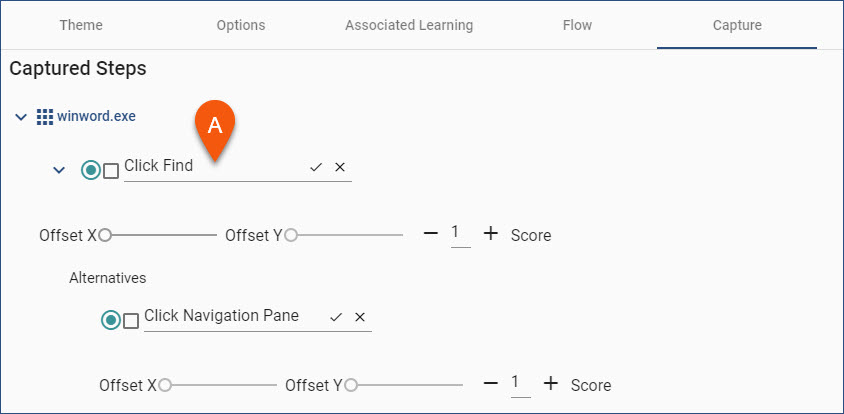Click the Offset X slider for Click Find
Screen dimensions: 844x414
[x=158, y=235]
